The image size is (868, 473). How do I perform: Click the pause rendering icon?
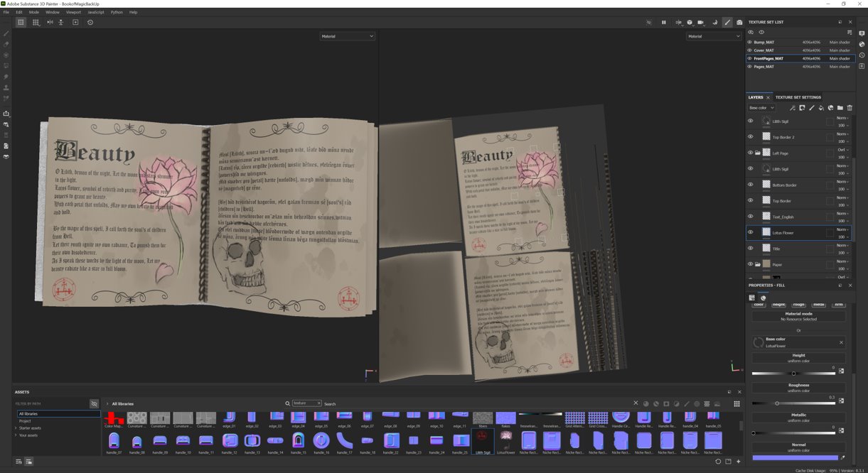click(x=664, y=23)
